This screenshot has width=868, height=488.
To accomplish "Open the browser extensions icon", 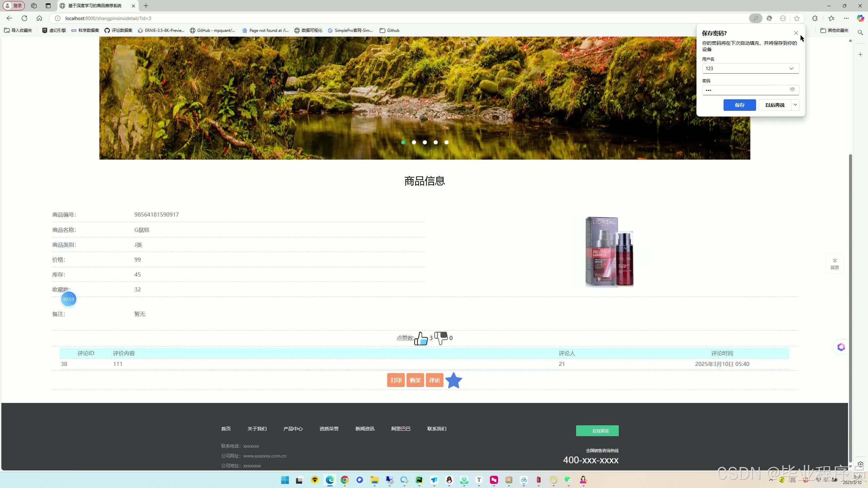I will coord(815,18).
